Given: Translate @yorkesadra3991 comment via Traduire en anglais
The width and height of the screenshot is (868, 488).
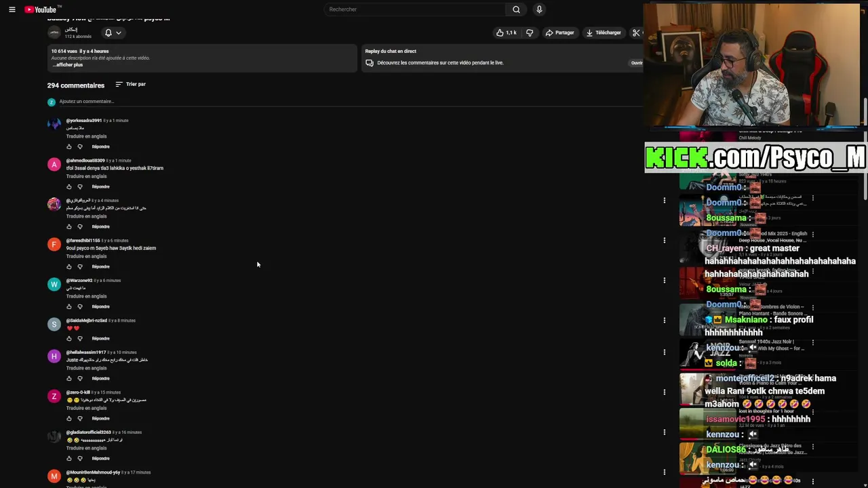Looking at the screenshot, I should coord(86,136).
